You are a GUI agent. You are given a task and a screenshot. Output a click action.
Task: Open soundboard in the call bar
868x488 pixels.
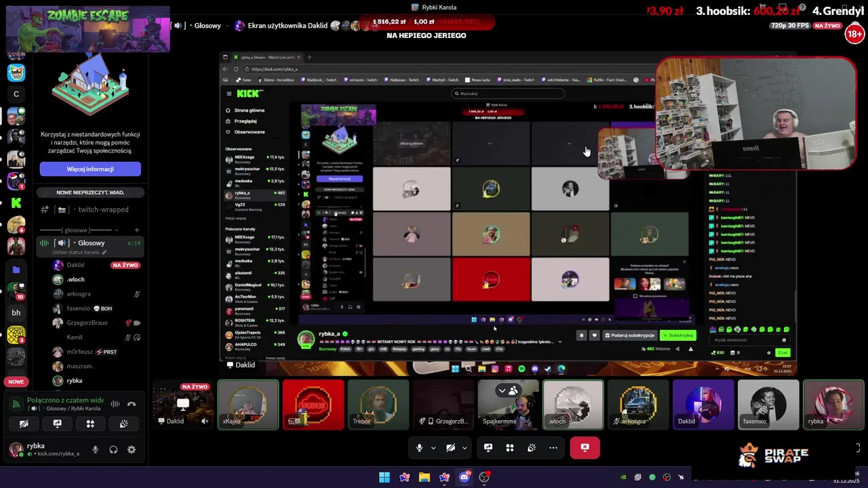(532, 447)
